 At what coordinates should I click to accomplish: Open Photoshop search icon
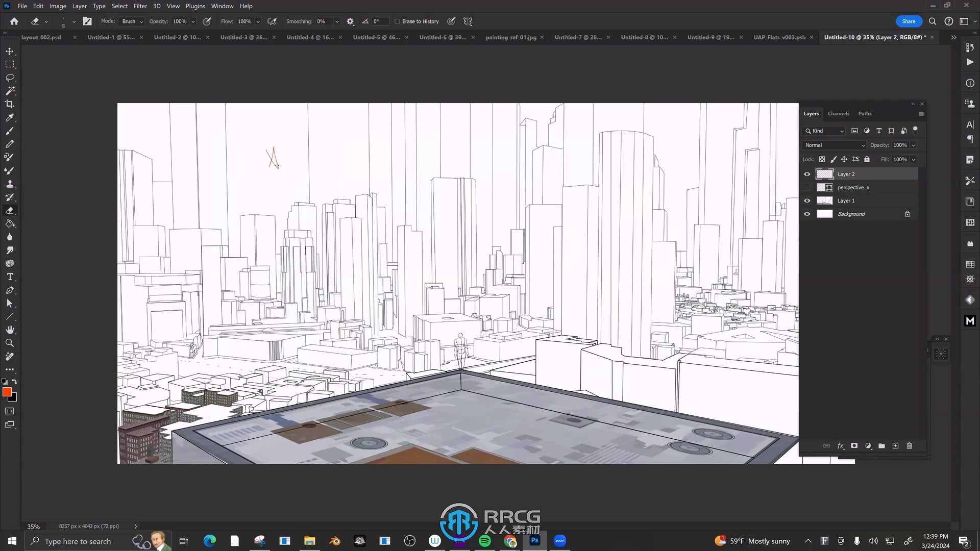(933, 21)
